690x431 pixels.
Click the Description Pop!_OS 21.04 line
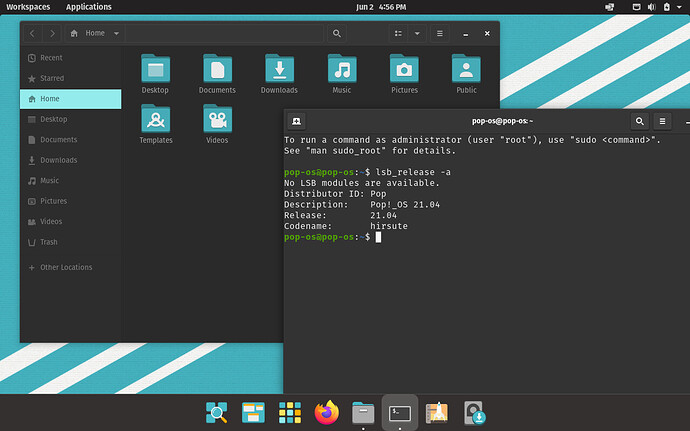coord(362,205)
